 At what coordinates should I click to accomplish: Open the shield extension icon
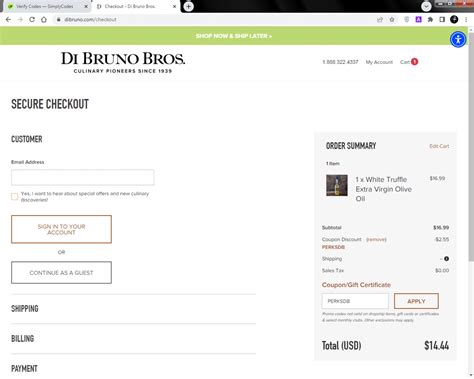click(x=407, y=20)
